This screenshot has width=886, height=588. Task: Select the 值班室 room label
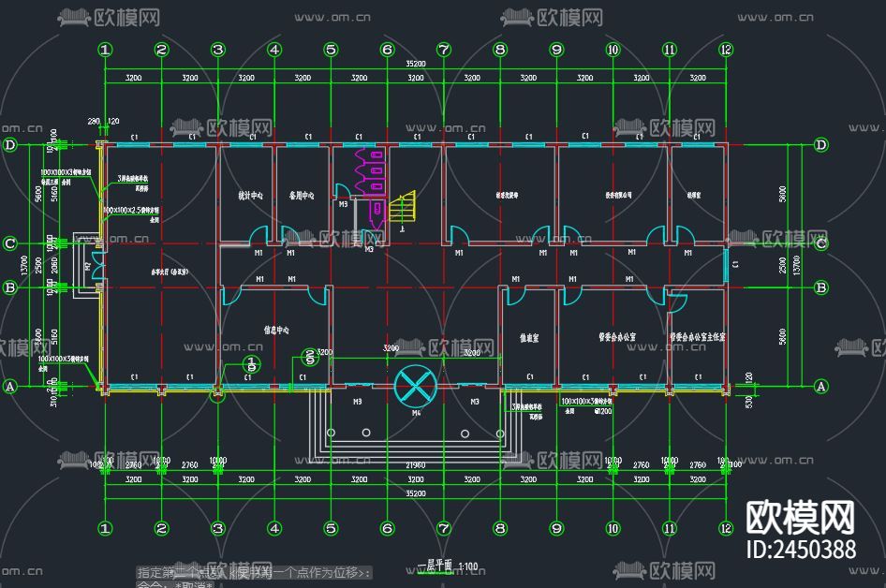tap(529, 338)
